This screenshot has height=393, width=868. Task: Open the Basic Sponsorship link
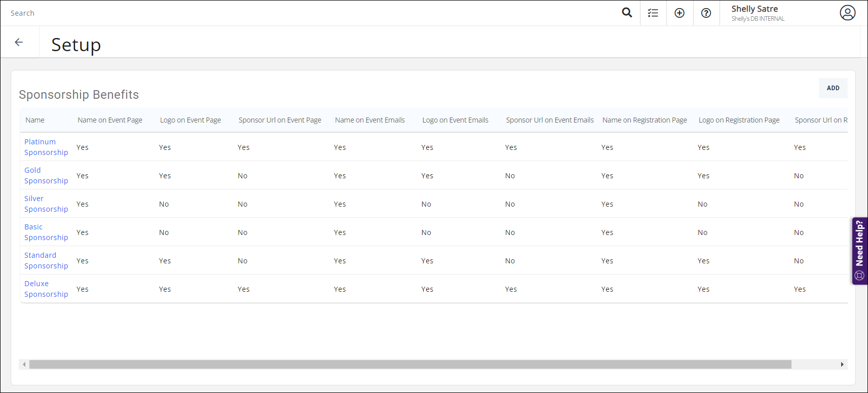coord(46,232)
